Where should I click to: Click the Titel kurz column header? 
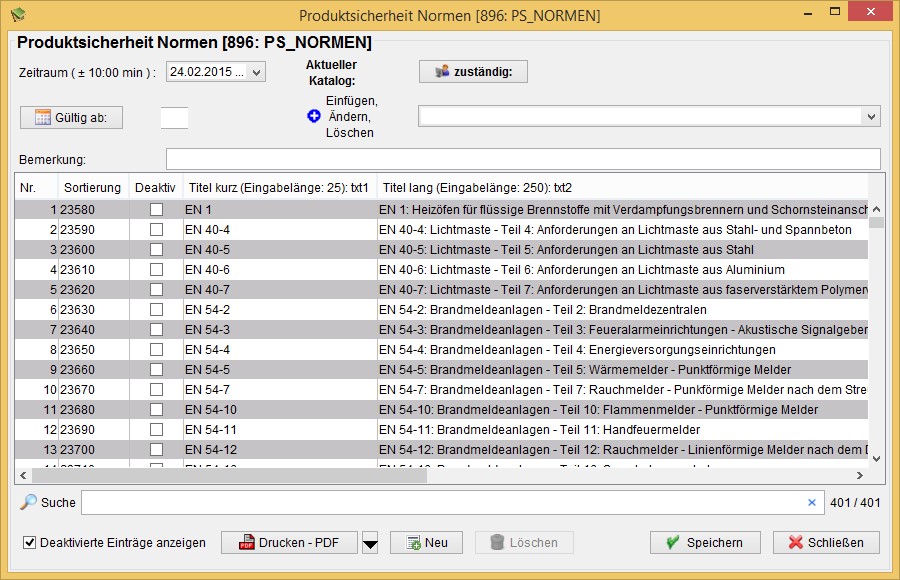pos(278,187)
